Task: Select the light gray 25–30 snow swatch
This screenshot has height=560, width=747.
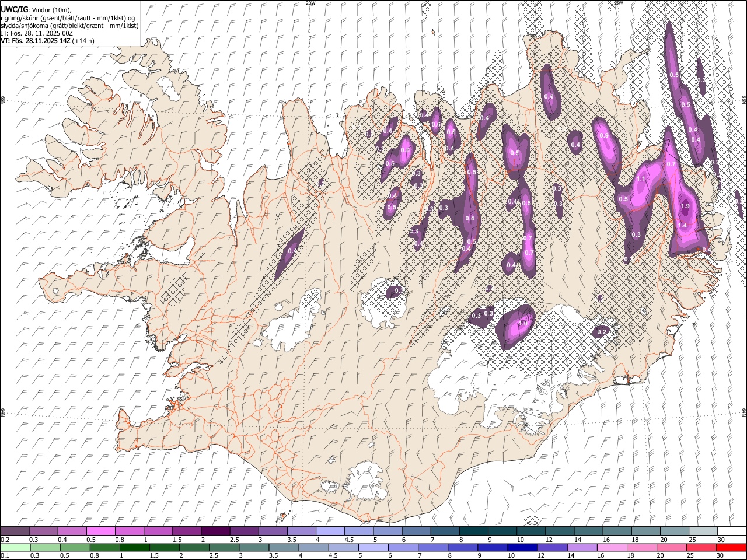Action: [702, 531]
